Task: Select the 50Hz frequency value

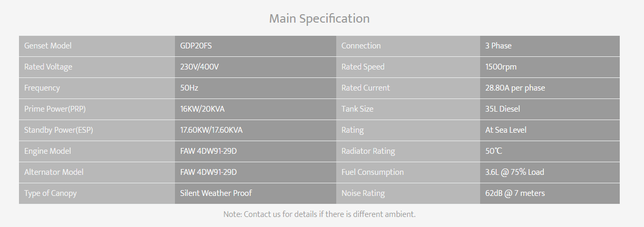Action: (189, 88)
